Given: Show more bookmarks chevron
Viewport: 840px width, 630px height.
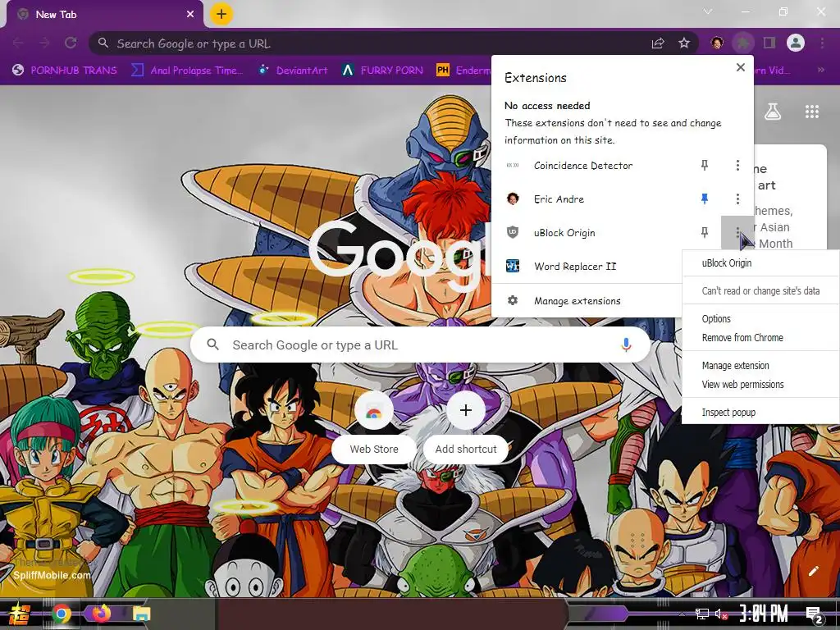Looking at the screenshot, I should coord(820,71).
